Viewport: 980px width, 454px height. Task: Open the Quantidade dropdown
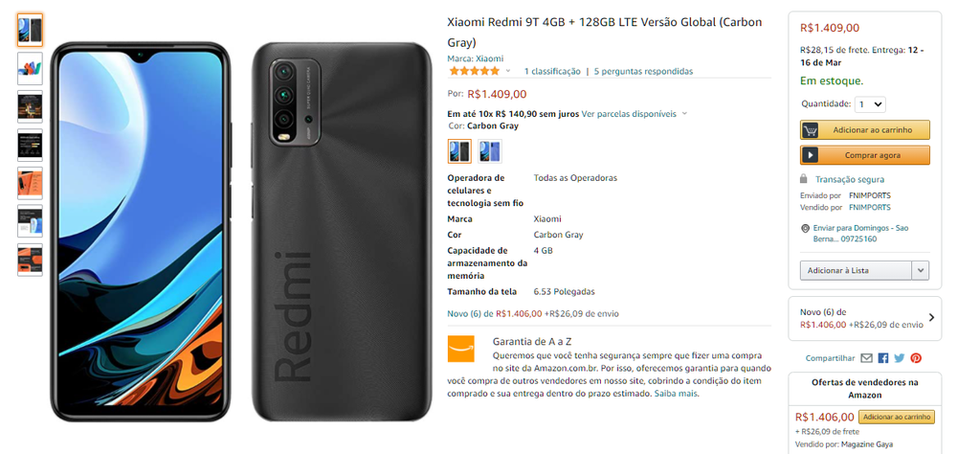pyautogui.click(x=871, y=104)
